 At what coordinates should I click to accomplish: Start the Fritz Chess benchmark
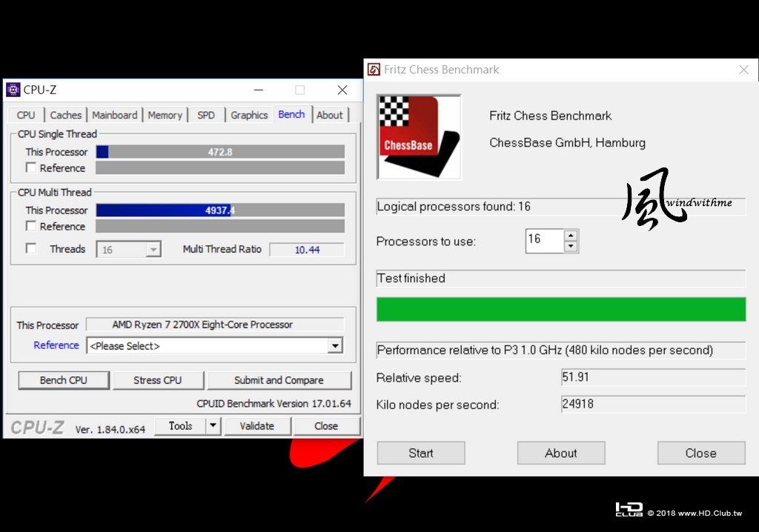click(x=421, y=453)
